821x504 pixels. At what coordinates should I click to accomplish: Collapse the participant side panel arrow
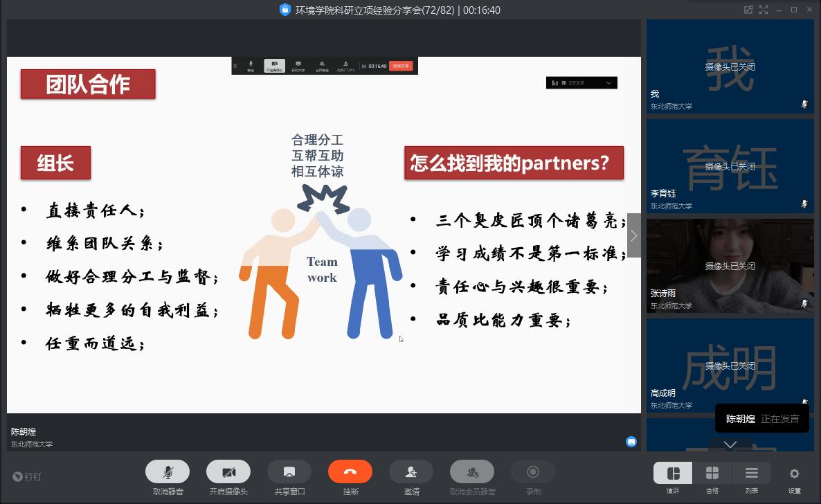pyautogui.click(x=633, y=235)
